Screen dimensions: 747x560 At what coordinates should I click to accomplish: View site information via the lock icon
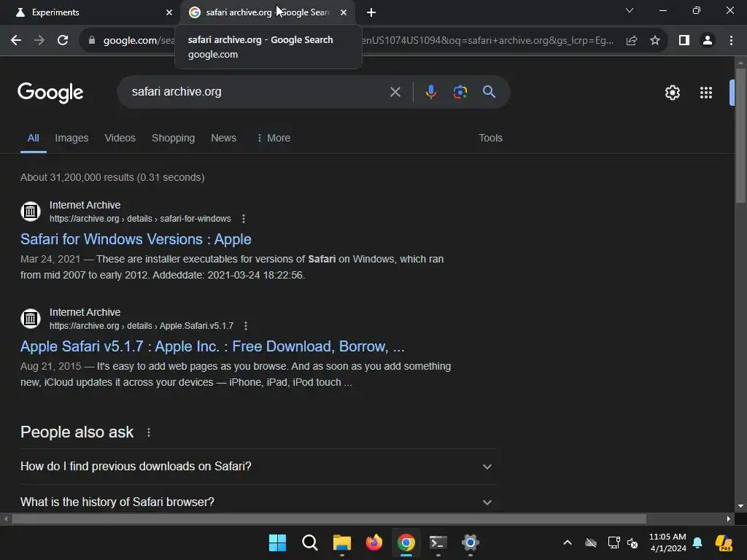click(x=92, y=41)
